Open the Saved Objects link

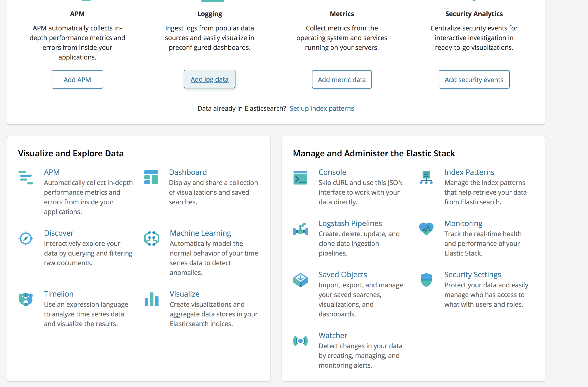tap(342, 274)
